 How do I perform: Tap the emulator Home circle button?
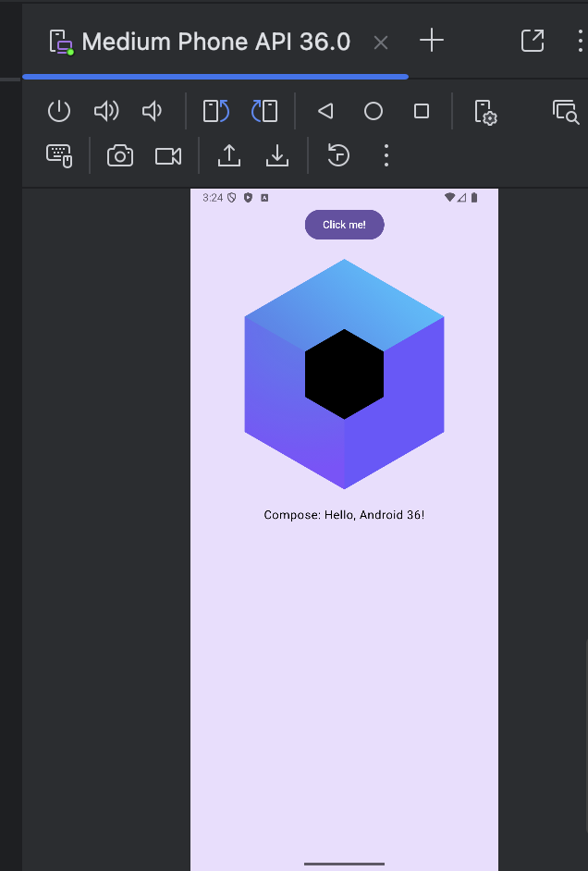[374, 111]
